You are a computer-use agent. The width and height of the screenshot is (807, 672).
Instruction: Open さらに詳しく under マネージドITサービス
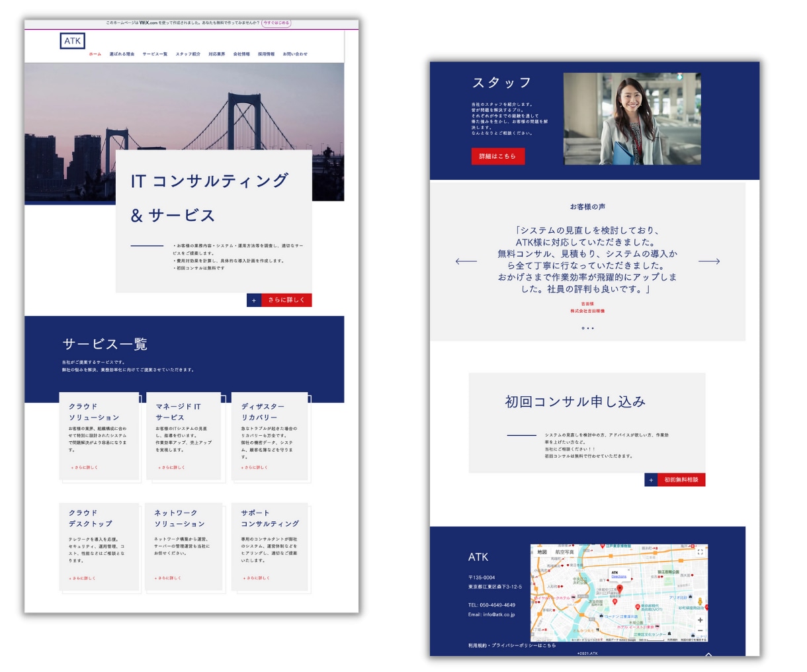171,468
